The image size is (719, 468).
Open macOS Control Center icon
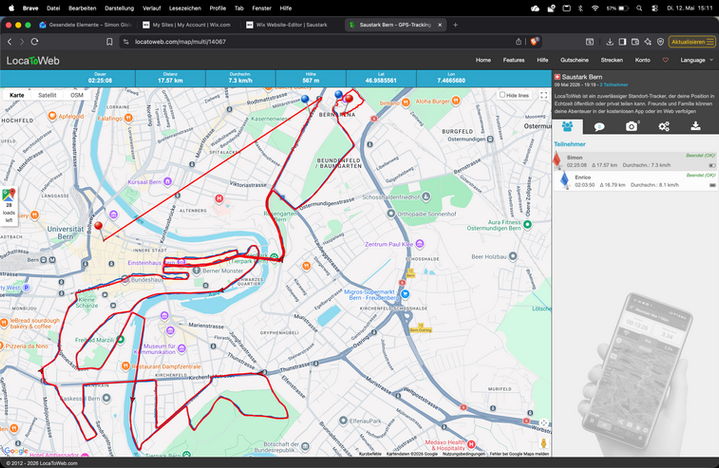654,8
